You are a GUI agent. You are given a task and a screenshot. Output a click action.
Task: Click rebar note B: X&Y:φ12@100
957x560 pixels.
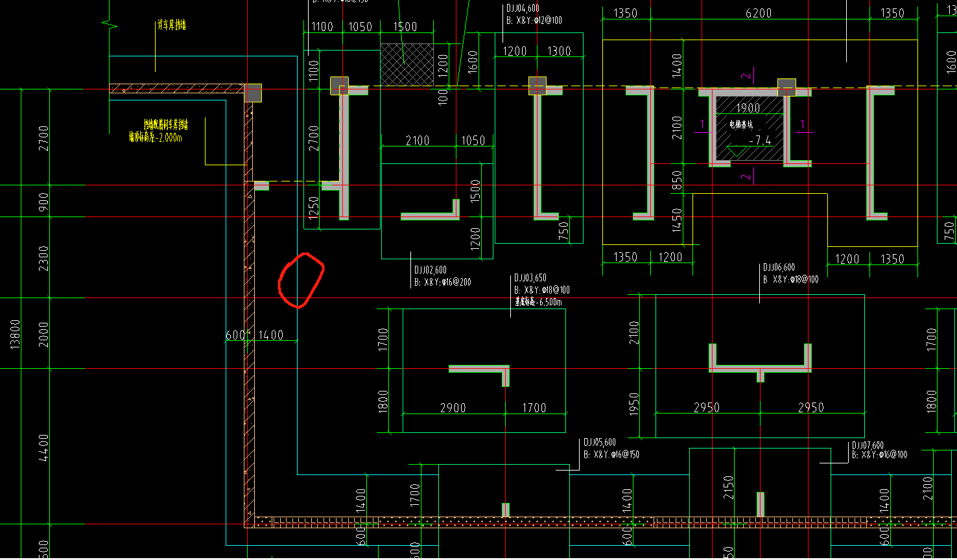click(x=534, y=21)
